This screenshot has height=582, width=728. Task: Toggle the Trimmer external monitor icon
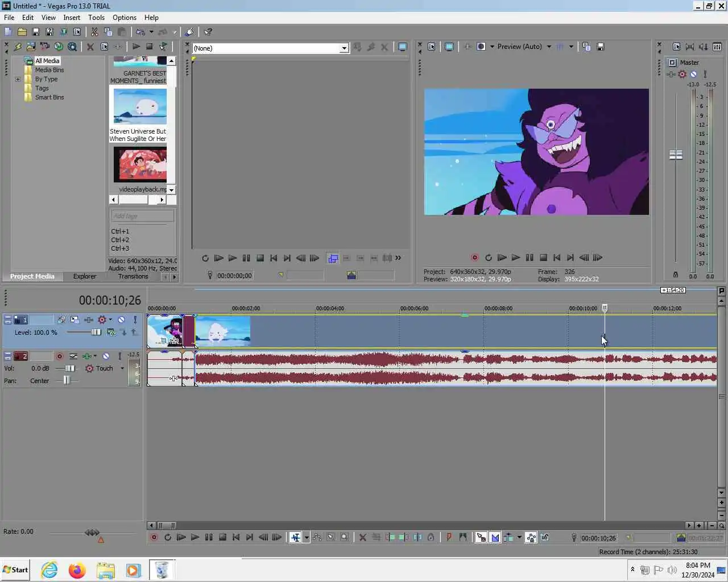point(402,47)
